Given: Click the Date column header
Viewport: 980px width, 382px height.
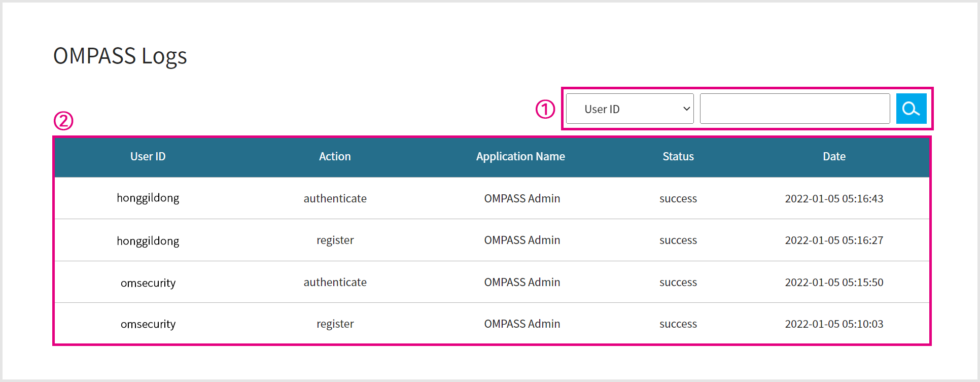Looking at the screenshot, I should tap(834, 157).
